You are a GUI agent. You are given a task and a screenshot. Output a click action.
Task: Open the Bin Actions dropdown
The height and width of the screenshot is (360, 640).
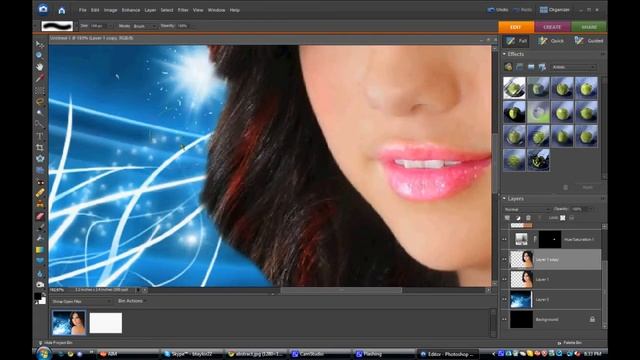click(132, 301)
